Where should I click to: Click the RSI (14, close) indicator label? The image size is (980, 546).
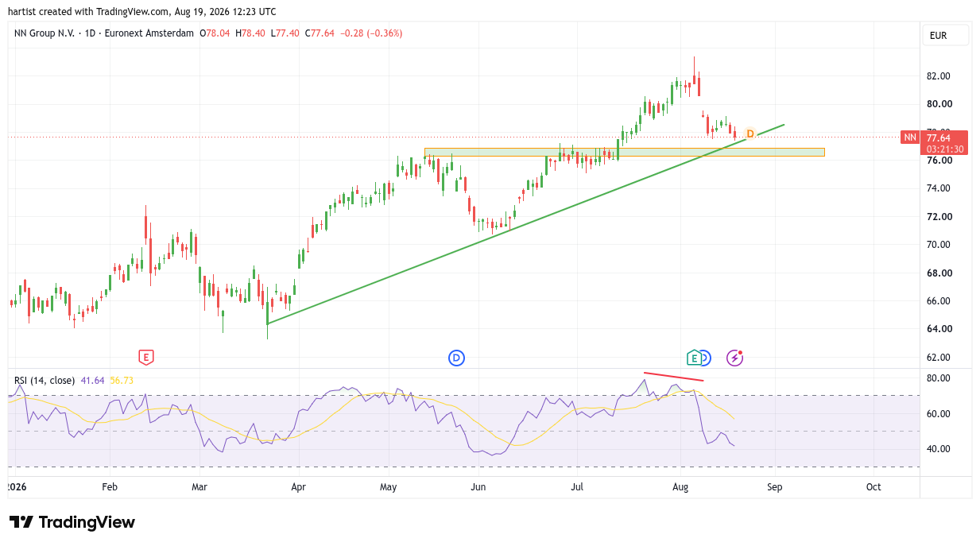(45, 381)
